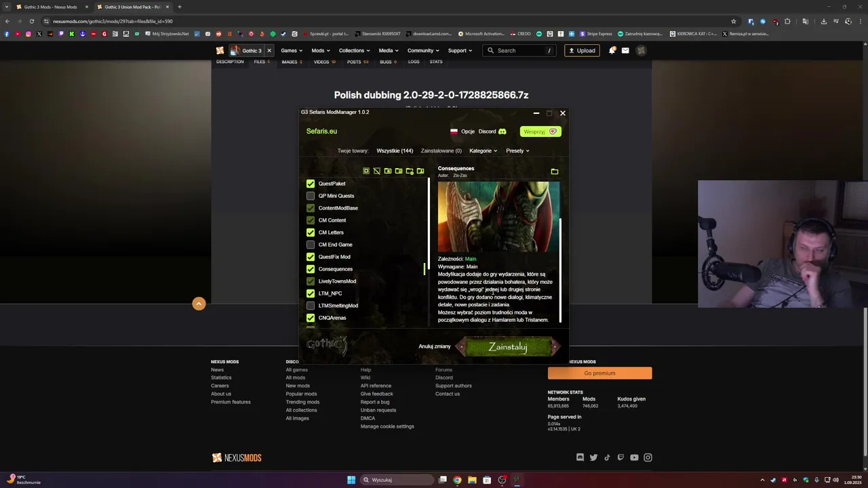The image size is (868, 488).
Task: Open the Community dropdown on Nexus
Action: 423,50
